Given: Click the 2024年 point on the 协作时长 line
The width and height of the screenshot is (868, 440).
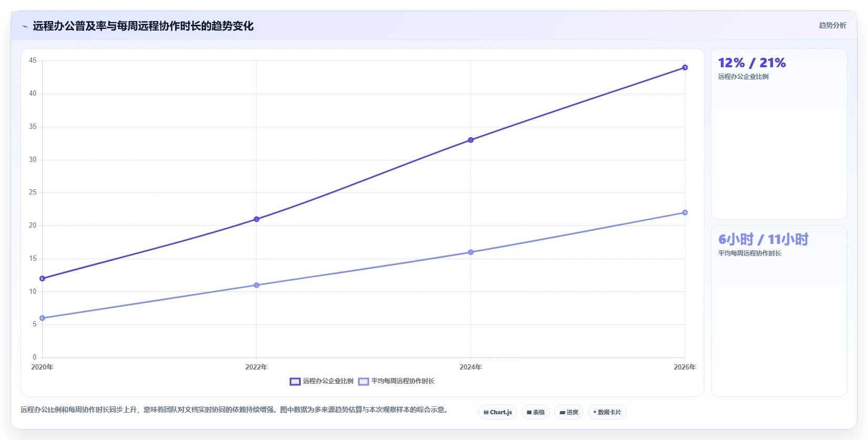Looking at the screenshot, I should (x=471, y=252).
